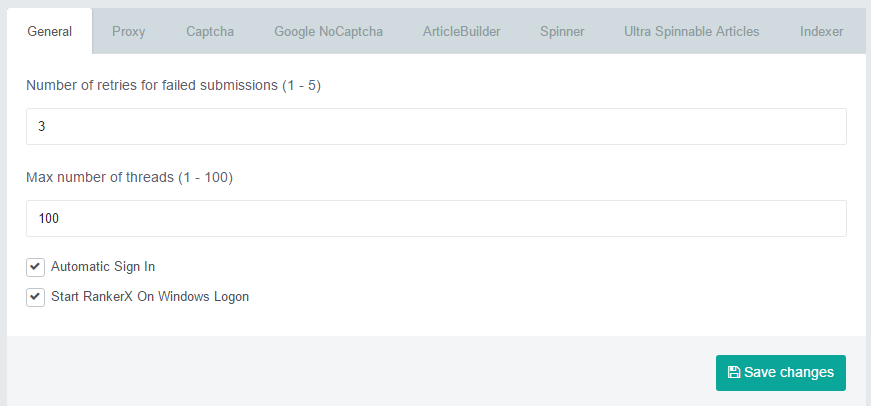Click the Automatic Sign In label text
Viewport: 871px width, 406px height.
tap(103, 267)
